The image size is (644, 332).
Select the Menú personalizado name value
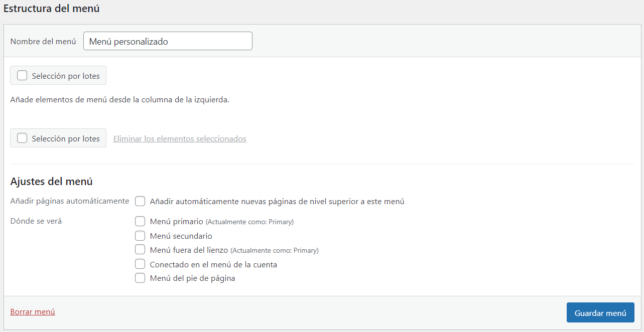[167, 41]
